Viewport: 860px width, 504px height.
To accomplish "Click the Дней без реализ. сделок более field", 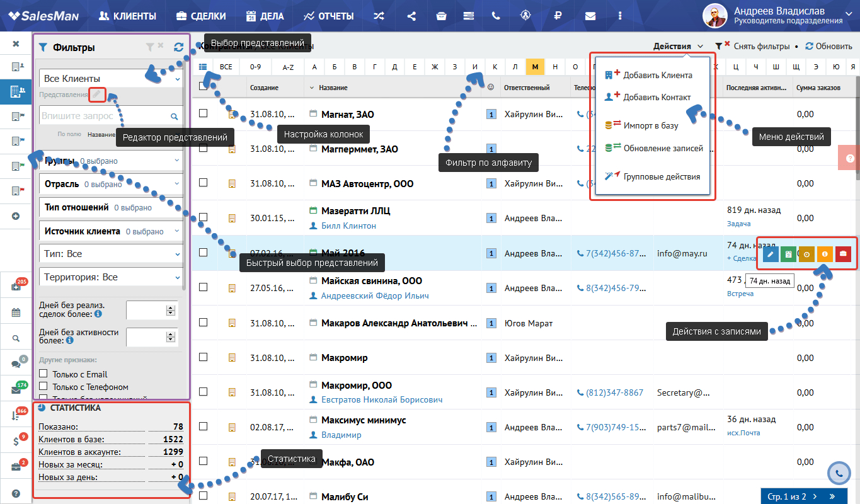I will [x=152, y=310].
